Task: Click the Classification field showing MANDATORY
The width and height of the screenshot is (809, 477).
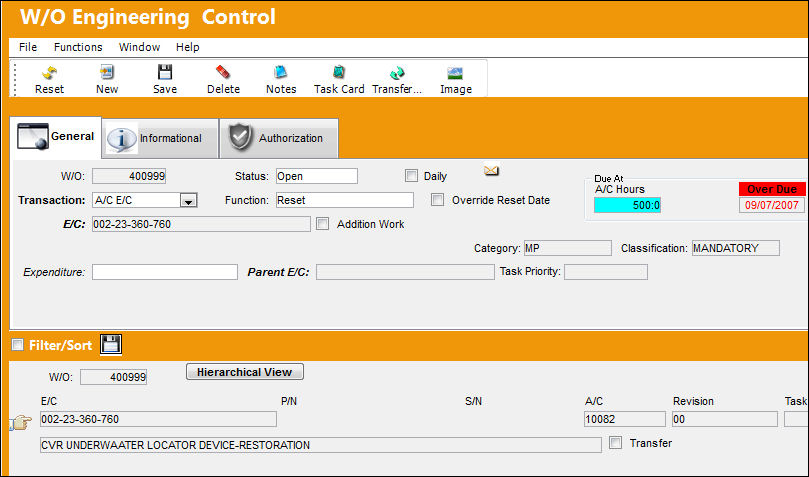Action: click(736, 248)
